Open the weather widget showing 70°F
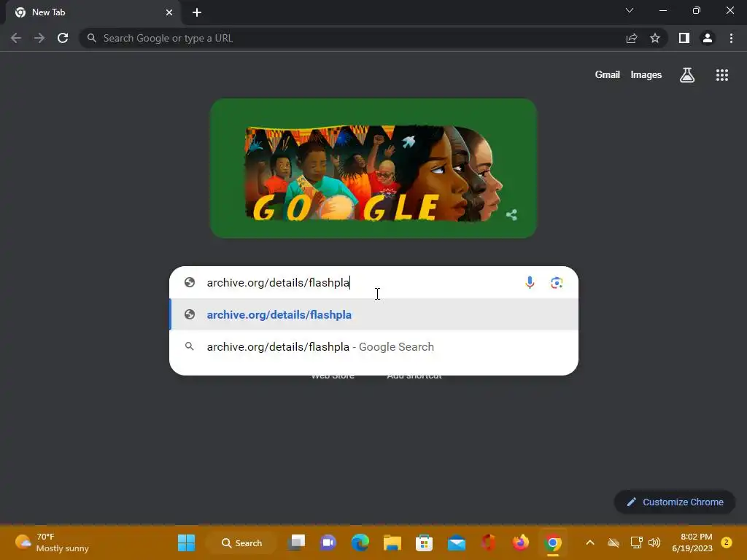 click(x=52, y=542)
